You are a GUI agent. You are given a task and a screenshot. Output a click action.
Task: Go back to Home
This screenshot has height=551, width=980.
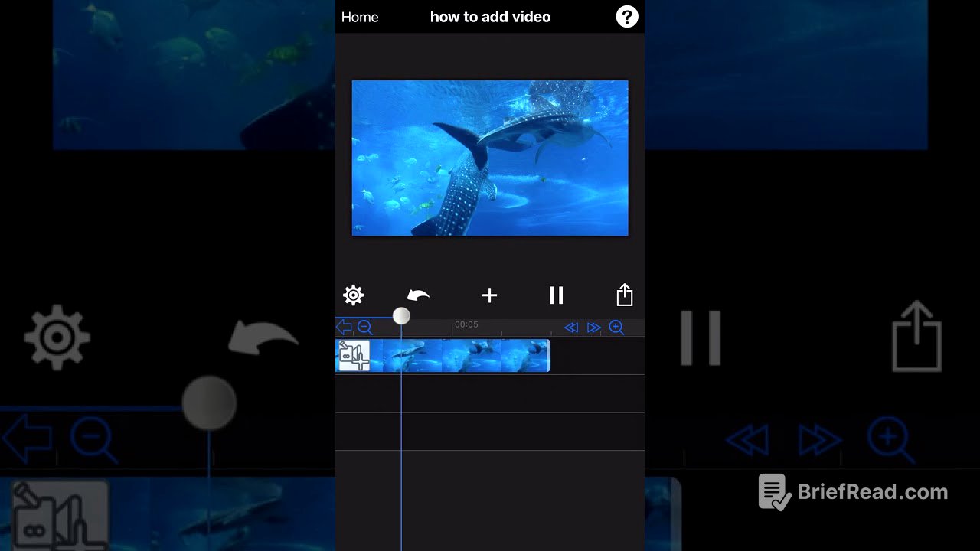pyautogui.click(x=360, y=17)
